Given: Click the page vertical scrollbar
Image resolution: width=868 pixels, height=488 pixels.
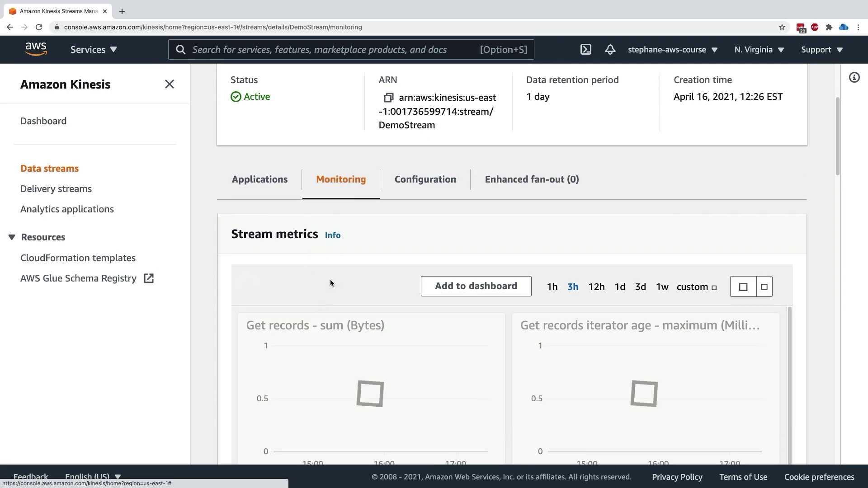Looking at the screenshot, I should pyautogui.click(x=837, y=136).
